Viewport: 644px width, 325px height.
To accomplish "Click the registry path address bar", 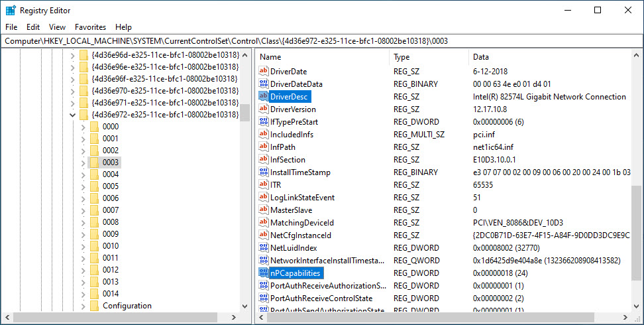I will [x=322, y=40].
